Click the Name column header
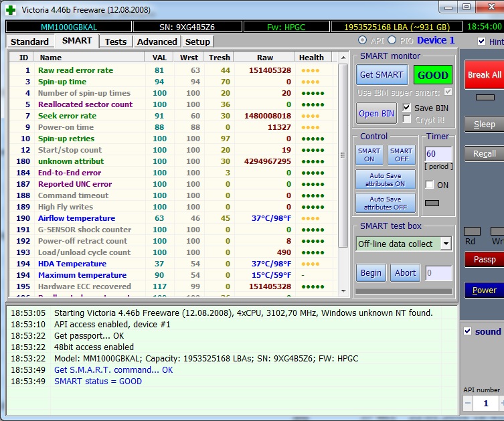This screenshot has width=504, height=421. [90, 58]
